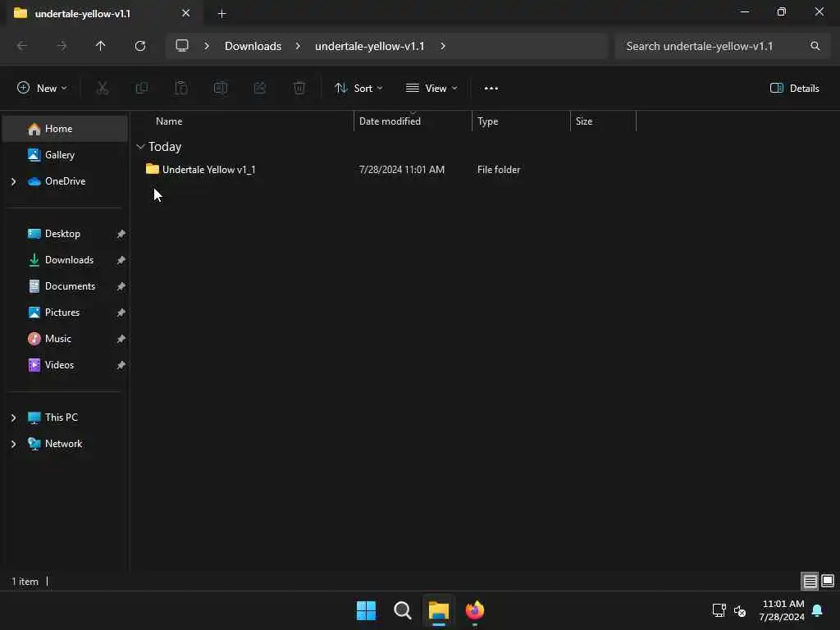
Task: Click undertale-yellow-v1.1 in address path
Action: (370, 46)
